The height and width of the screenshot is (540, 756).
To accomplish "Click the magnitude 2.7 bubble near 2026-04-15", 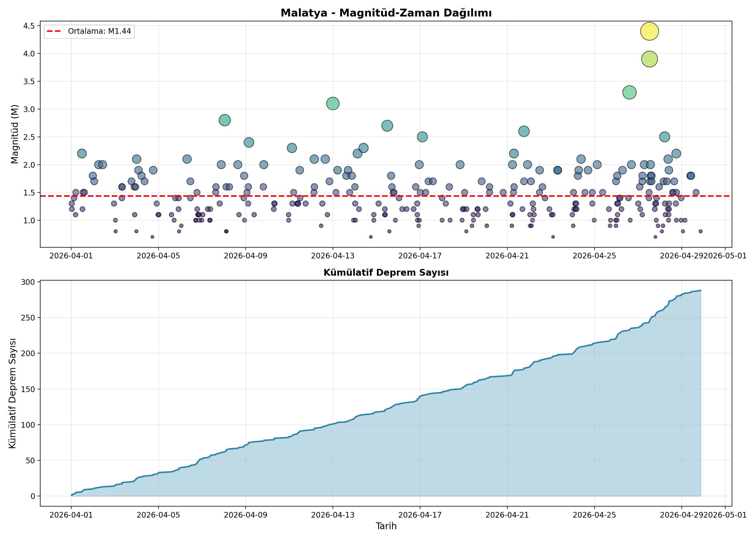I will pyautogui.click(x=387, y=126).
